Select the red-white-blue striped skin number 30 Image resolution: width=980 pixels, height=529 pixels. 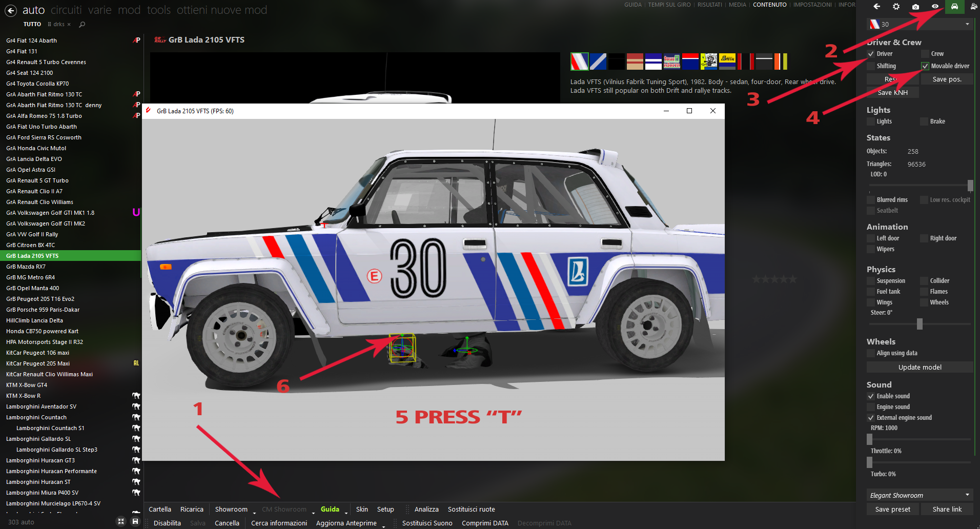[x=580, y=62]
